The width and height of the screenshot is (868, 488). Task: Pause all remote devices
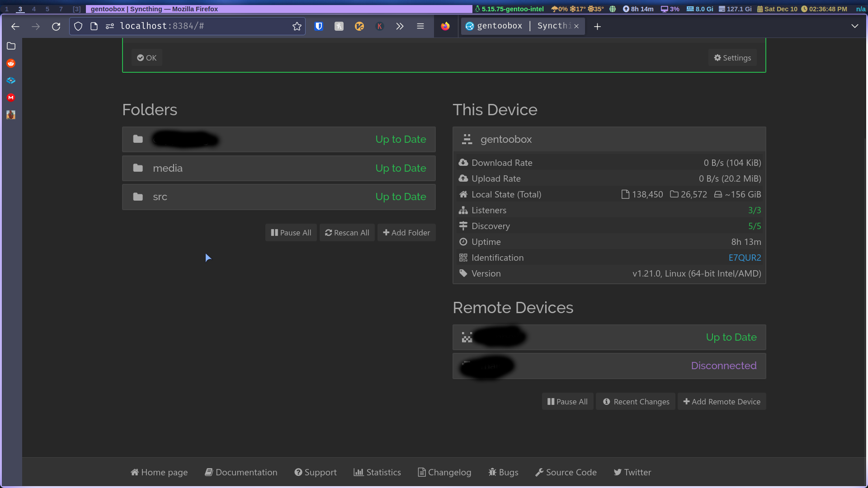pyautogui.click(x=567, y=402)
